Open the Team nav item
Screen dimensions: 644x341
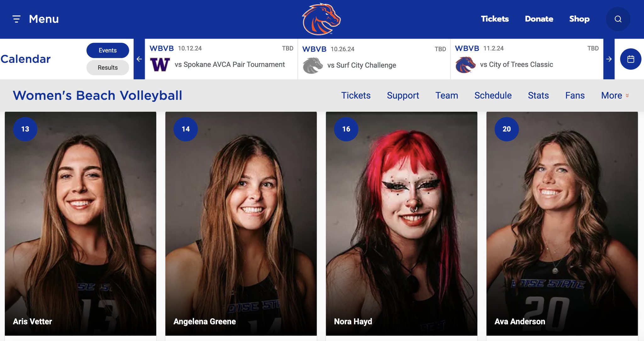(x=447, y=95)
